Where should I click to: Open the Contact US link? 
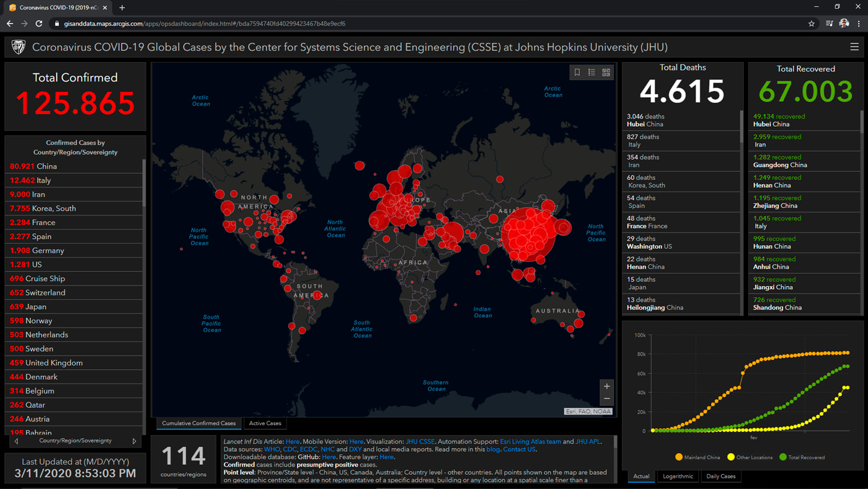point(519,449)
